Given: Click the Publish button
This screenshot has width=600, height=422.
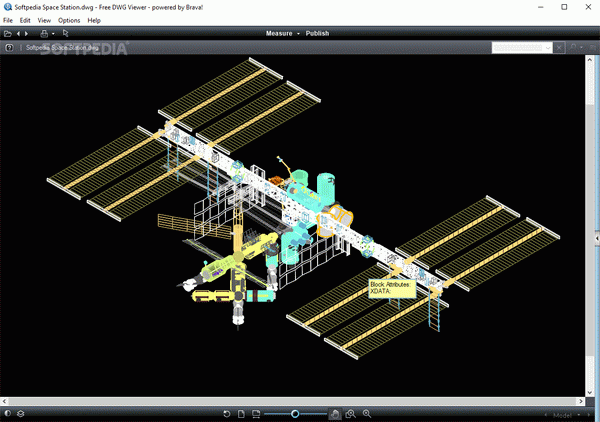Looking at the screenshot, I should click(317, 33).
